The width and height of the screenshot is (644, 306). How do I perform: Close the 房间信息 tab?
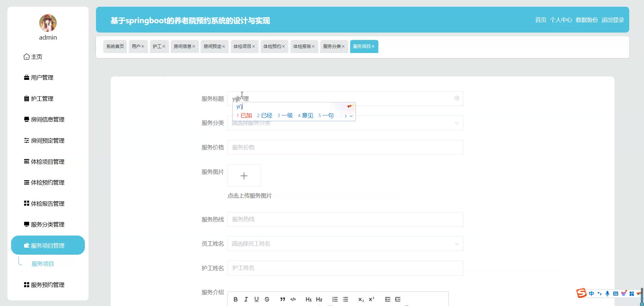click(194, 46)
